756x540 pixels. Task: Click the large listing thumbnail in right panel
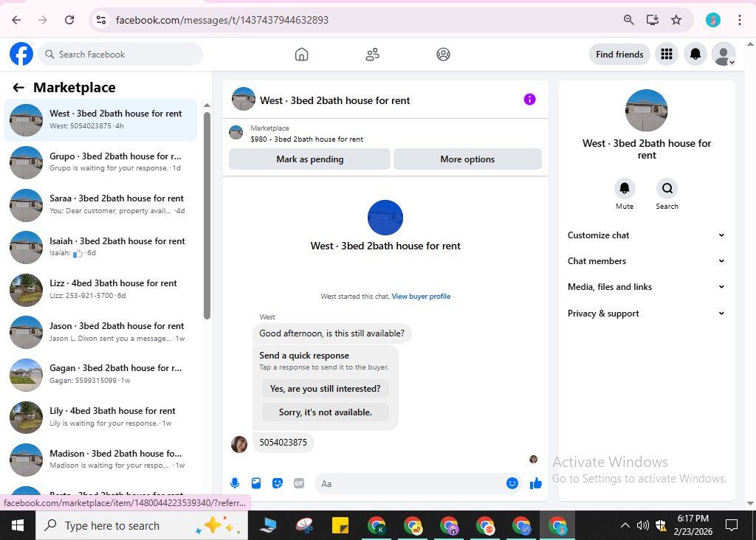click(x=646, y=111)
